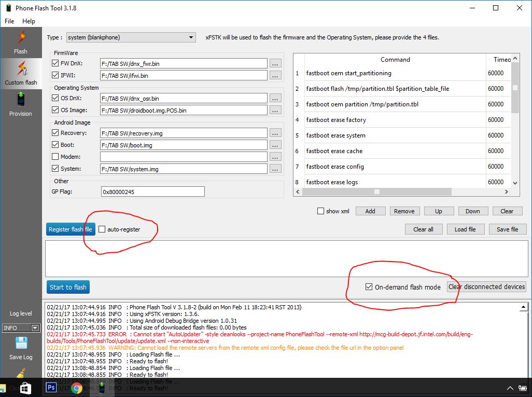
Task: Click Start to flash button
Action: [x=68, y=287]
